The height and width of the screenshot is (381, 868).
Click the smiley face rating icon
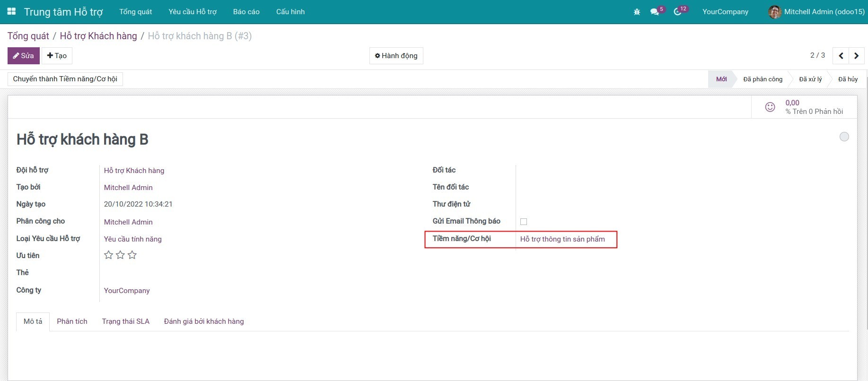770,107
